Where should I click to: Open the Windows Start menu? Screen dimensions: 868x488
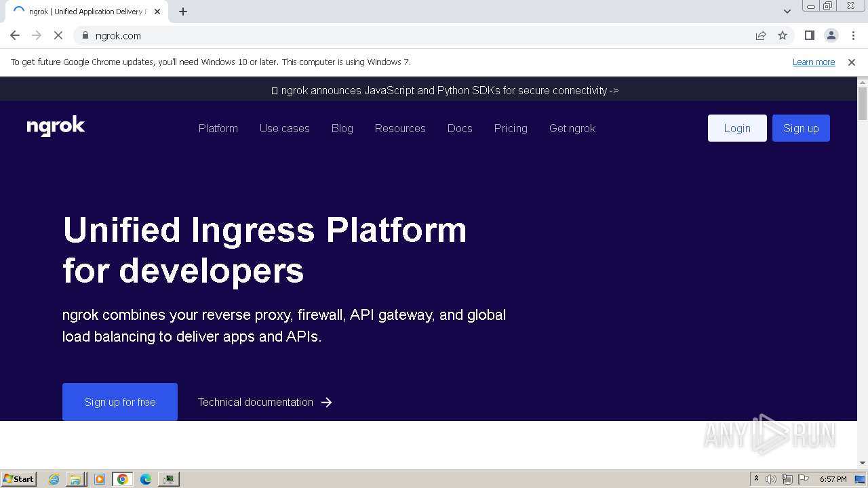coord(18,479)
